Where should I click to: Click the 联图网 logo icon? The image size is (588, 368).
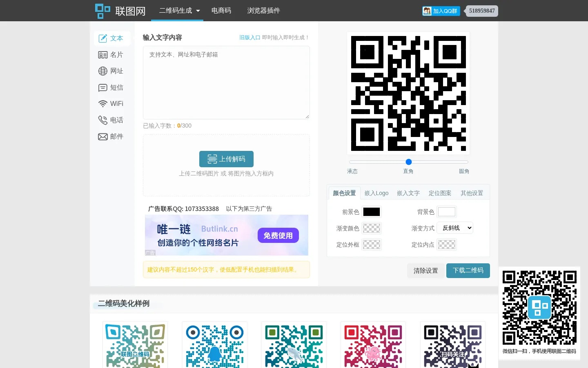(x=102, y=11)
